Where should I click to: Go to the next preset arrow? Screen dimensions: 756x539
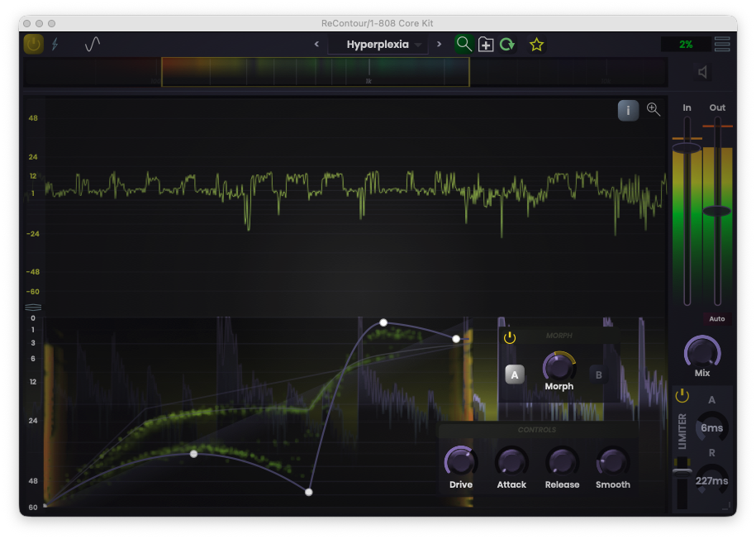439,45
